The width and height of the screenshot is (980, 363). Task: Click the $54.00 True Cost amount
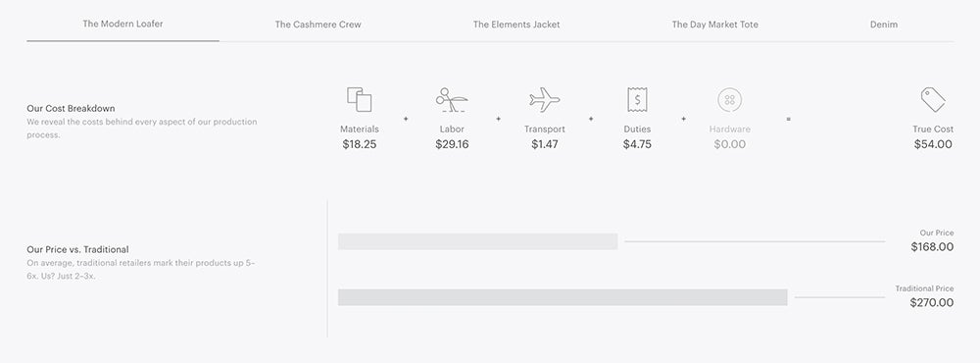coord(933,144)
